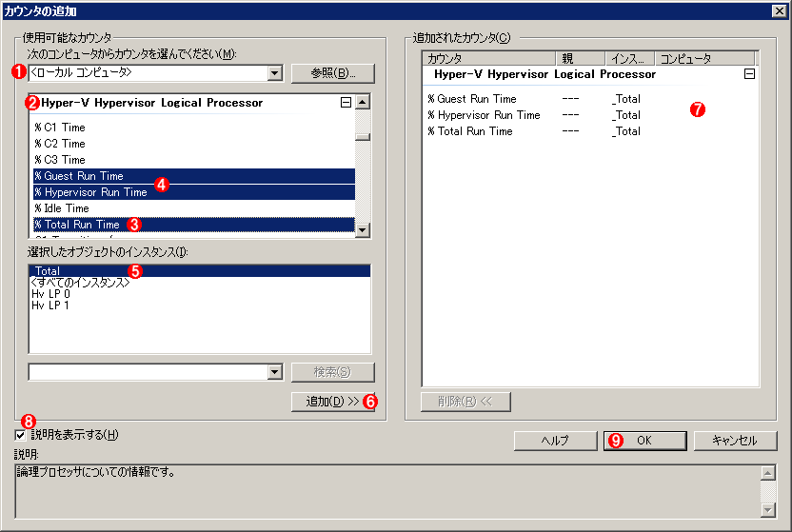
Task: Select the added % Hypervisor Run Time row
Action: [x=590, y=115]
